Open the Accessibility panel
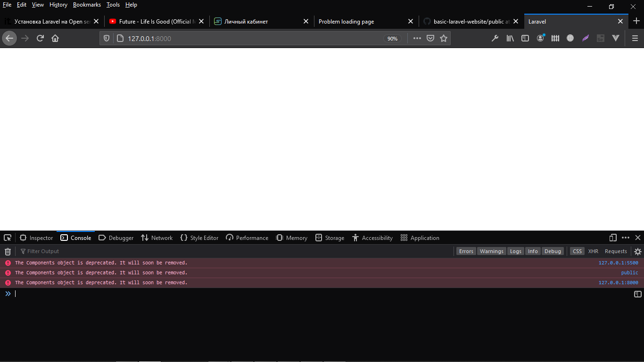The height and width of the screenshot is (362, 644). click(x=372, y=238)
